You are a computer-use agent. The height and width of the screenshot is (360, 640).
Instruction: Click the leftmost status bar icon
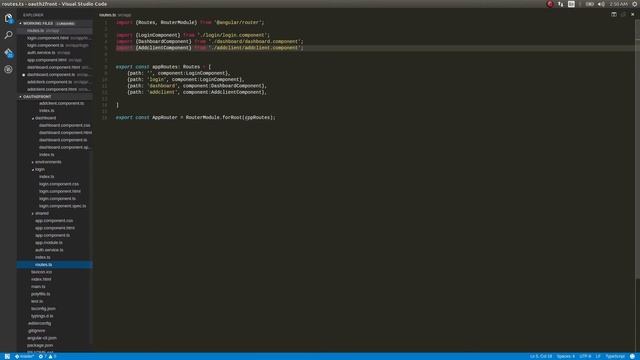coord(7,356)
